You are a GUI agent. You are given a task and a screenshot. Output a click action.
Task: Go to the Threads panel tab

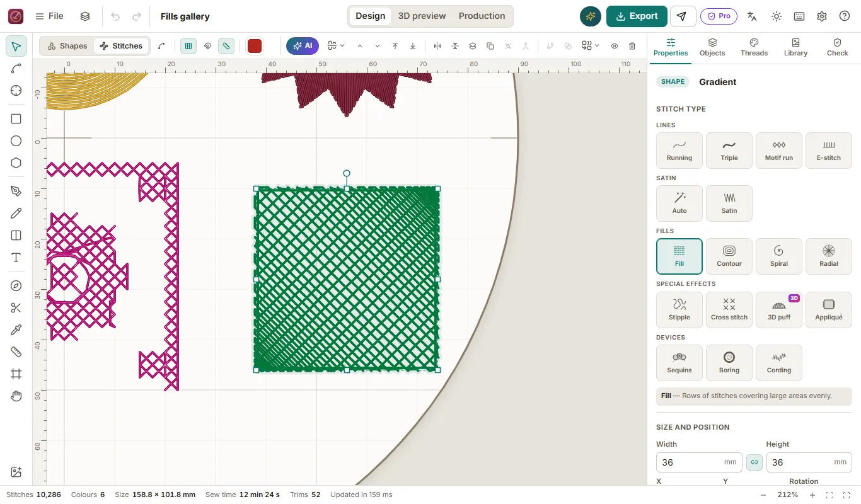(x=754, y=47)
